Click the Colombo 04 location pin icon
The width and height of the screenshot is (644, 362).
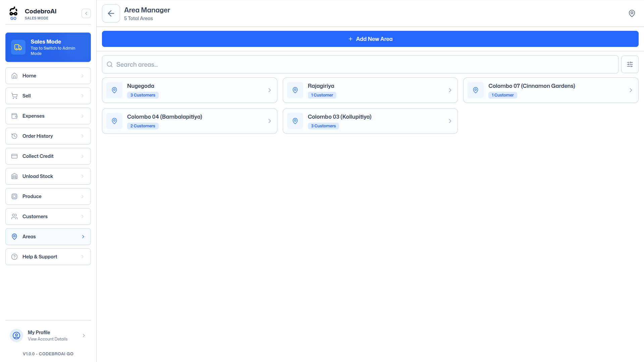[x=114, y=121]
